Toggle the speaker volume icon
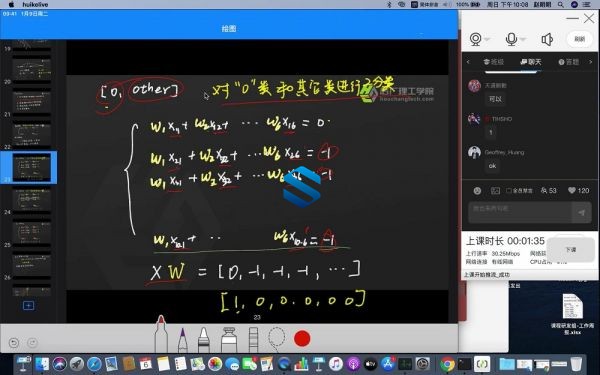 click(547, 39)
